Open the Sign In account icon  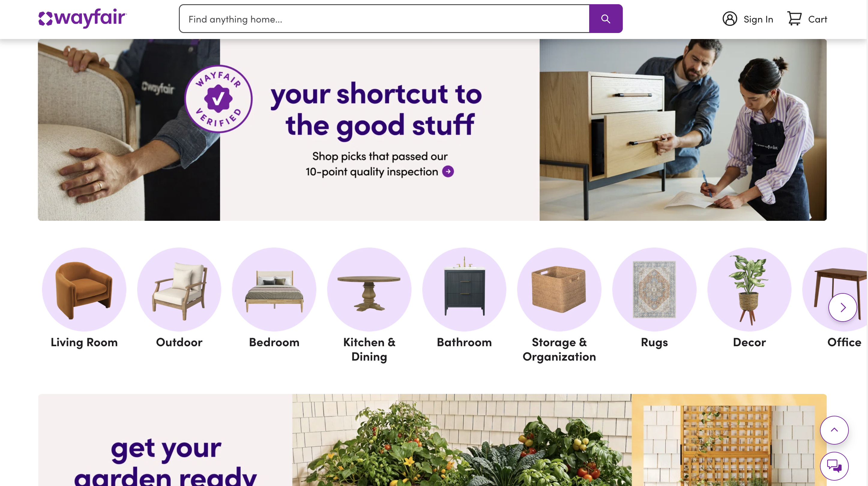(730, 19)
